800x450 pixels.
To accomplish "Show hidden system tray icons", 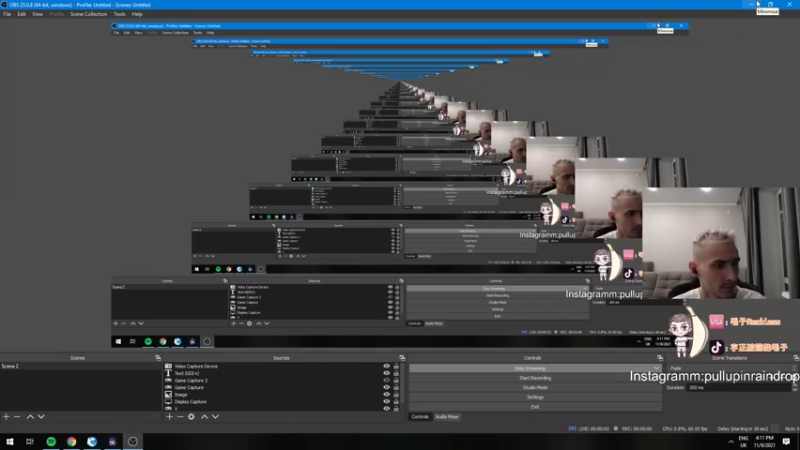I will pyautogui.click(x=731, y=442).
